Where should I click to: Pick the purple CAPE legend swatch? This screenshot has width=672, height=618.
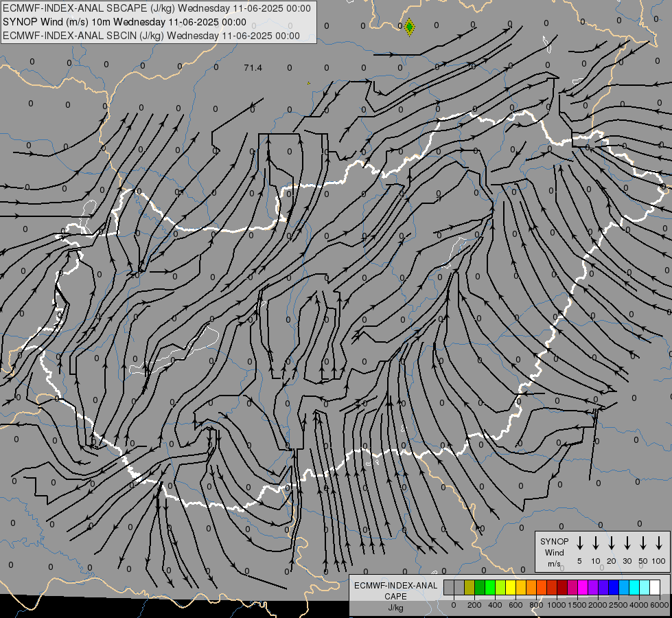[x=594, y=588]
